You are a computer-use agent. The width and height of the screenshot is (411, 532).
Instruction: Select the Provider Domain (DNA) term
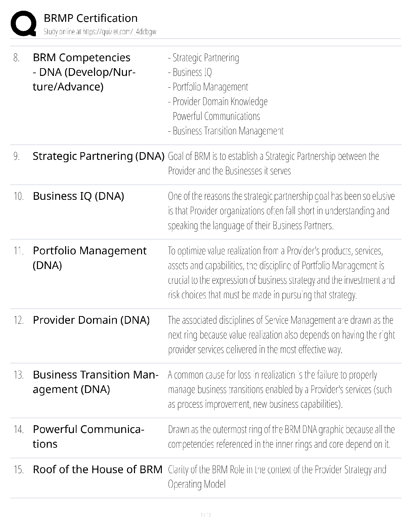tap(91, 320)
